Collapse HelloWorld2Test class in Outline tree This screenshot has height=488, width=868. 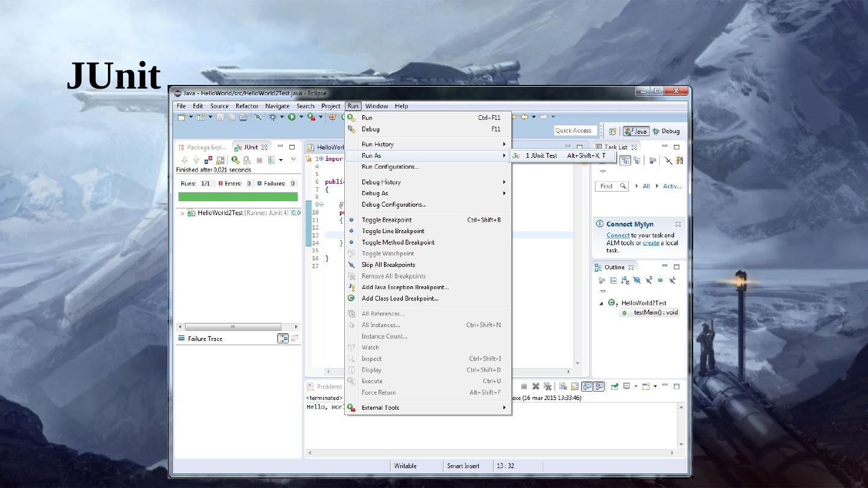(x=601, y=303)
